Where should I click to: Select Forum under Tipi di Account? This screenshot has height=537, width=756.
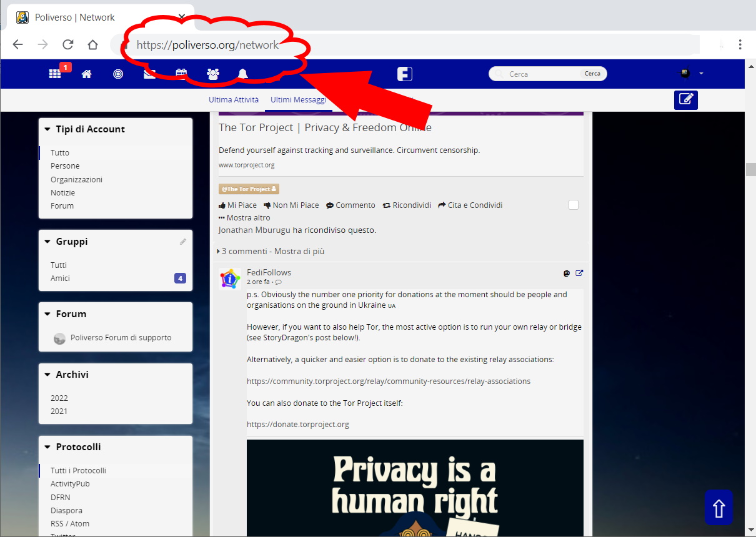62,206
